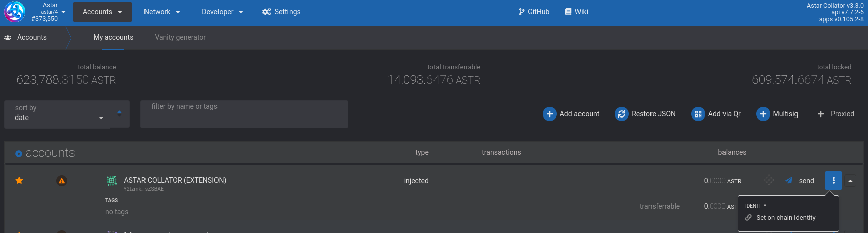
Task: Click the filter by name or tags field
Action: tap(244, 114)
